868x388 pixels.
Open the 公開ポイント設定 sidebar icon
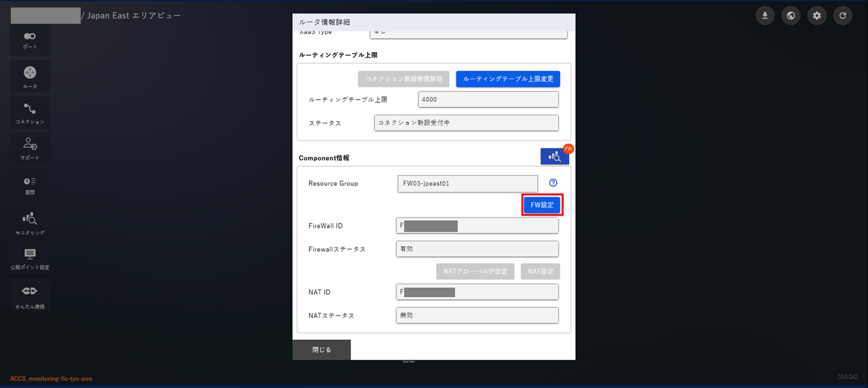(x=30, y=258)
